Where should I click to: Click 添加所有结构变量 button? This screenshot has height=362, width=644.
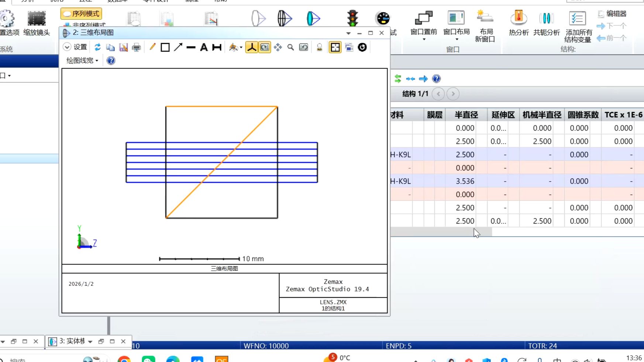578,27
